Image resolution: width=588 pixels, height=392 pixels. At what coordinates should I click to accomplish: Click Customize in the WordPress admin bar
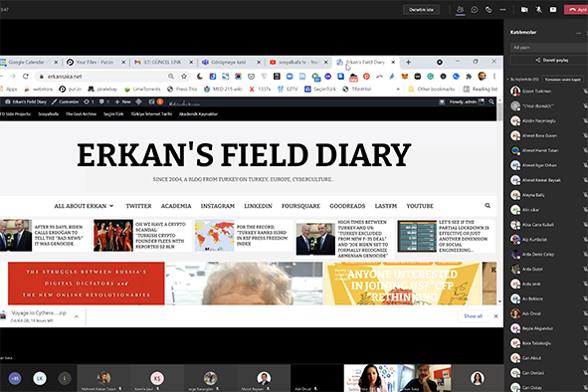pos(65,101)
